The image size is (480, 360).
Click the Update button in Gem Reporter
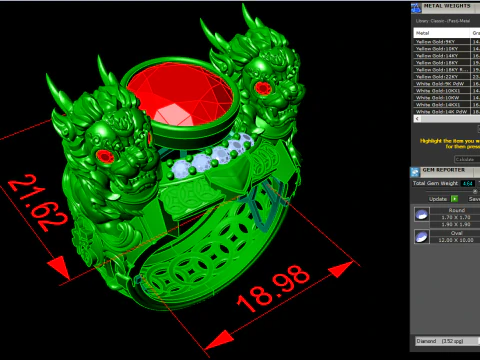pyautogui.click(x=438, y=199)
